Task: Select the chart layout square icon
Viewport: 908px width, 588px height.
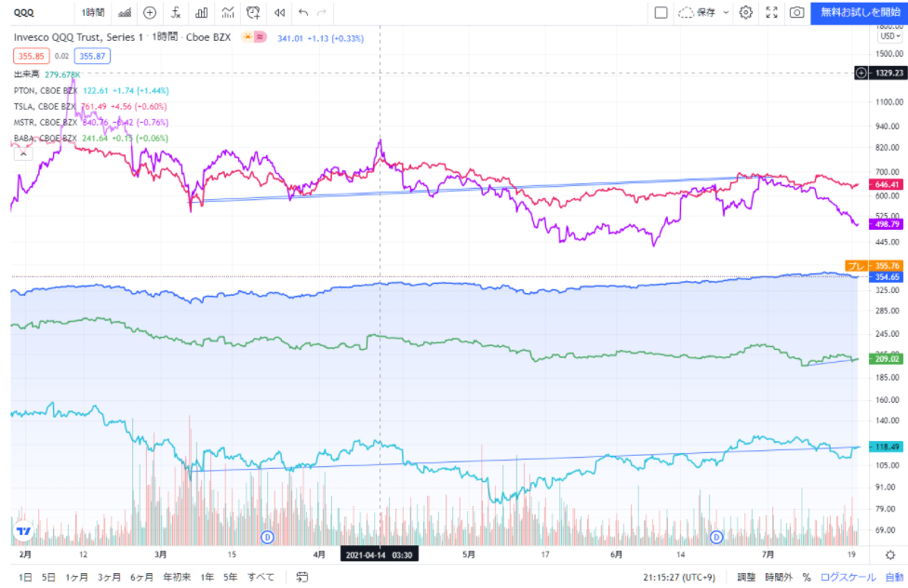Action: pyautogui.click(x=661, y=13)
